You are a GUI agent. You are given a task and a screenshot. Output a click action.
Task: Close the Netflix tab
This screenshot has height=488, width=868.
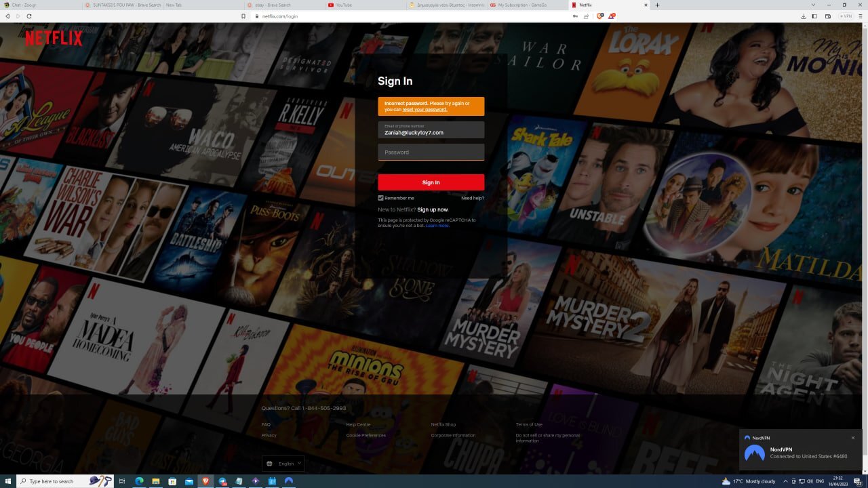pos(646,5)
